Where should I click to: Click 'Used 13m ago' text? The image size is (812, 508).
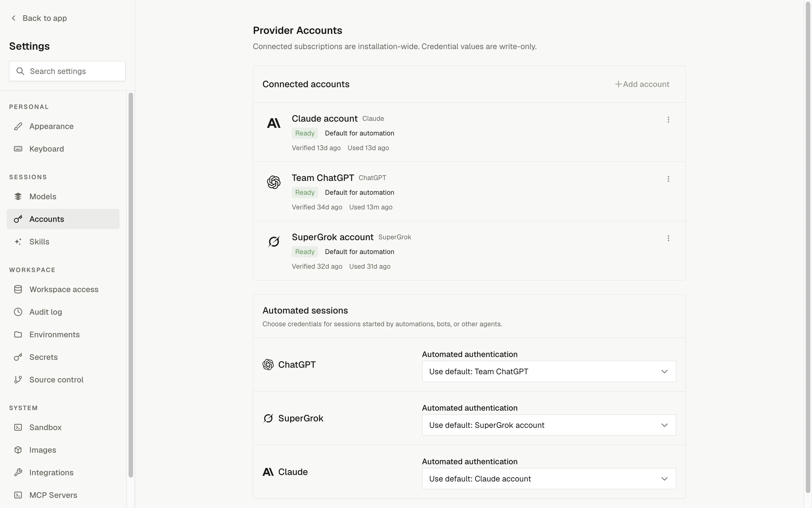coord(371,207)
